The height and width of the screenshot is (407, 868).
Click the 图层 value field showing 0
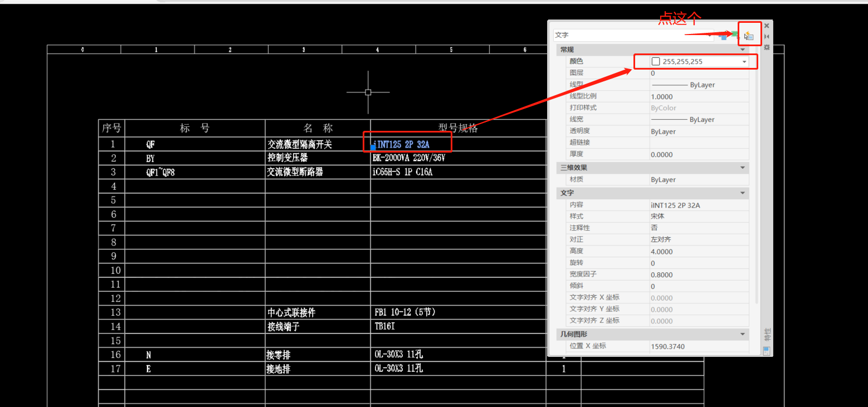699,73
